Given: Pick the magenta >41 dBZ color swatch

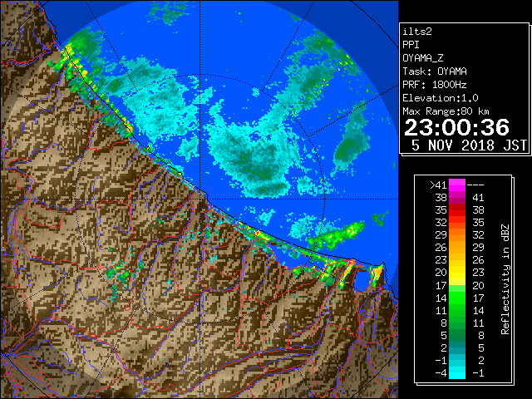Looking at the screenshot, I should (x=457, y=185).
